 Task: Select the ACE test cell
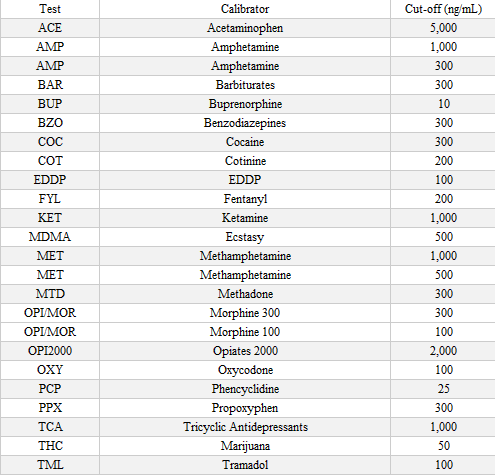tap(50, 28)
